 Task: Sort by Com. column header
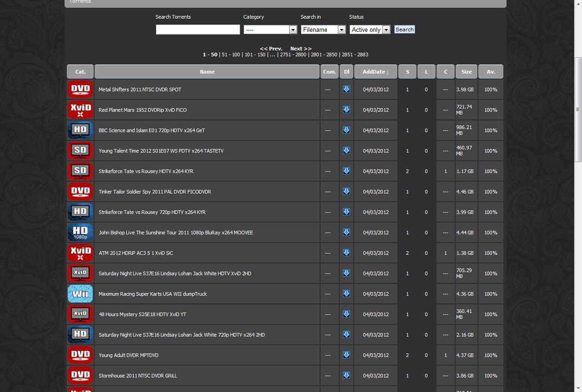(330, 72)
